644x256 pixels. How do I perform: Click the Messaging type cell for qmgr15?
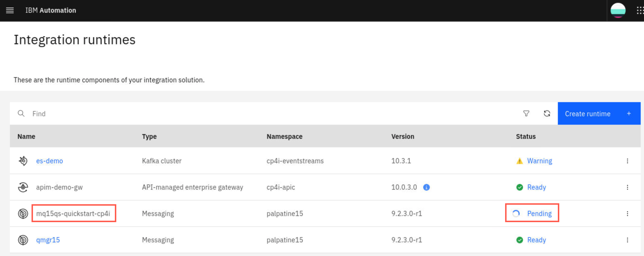click(158, 240)
